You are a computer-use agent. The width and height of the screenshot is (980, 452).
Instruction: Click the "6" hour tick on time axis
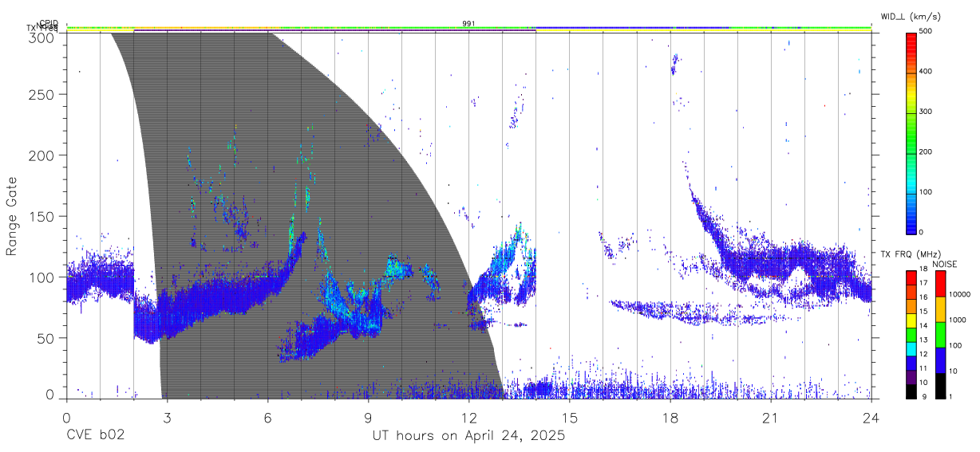click(267, 418)
